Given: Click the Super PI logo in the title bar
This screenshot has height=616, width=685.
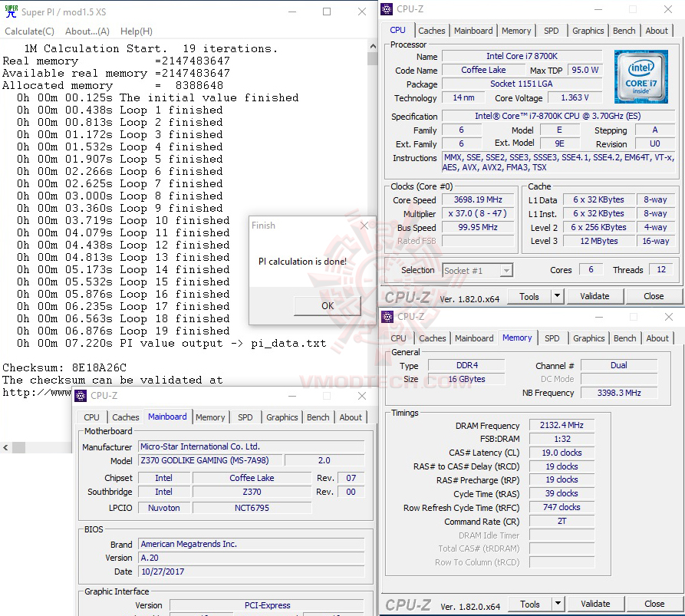Looking at the screenshot, I should (11, 11).
